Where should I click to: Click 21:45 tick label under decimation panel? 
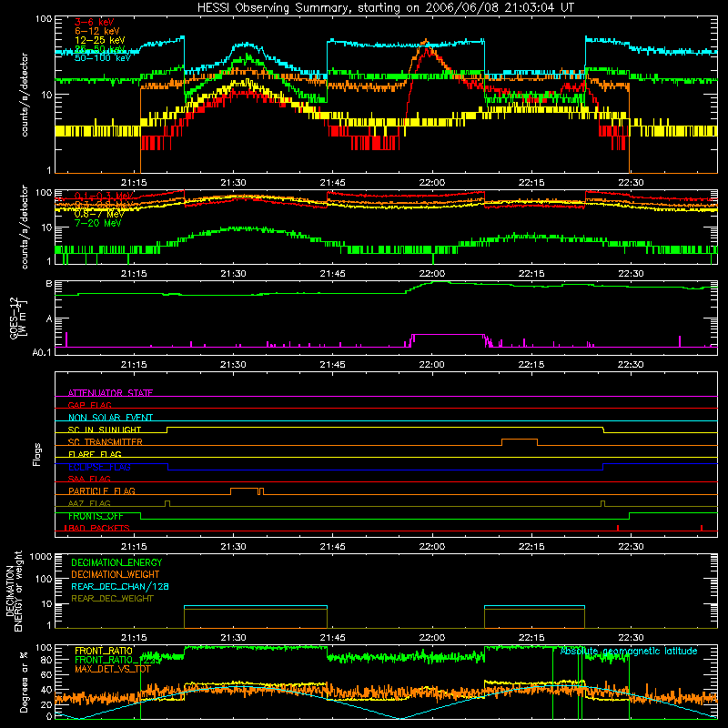[332, 638]
